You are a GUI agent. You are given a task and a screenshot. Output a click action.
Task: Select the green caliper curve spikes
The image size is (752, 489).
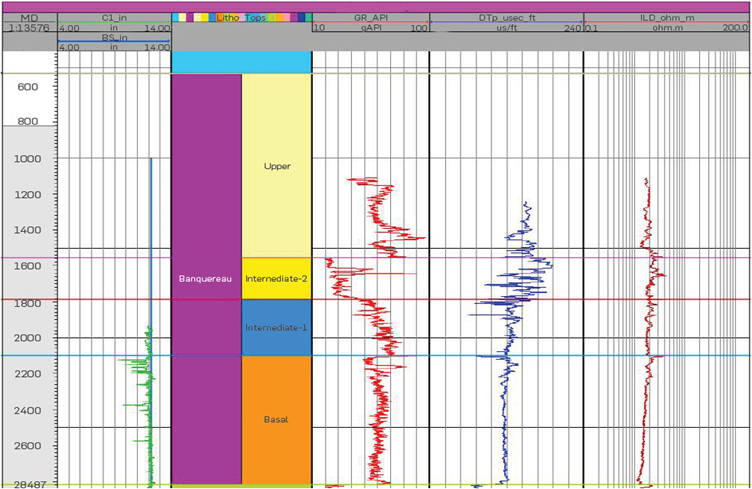tap(142, 378)
